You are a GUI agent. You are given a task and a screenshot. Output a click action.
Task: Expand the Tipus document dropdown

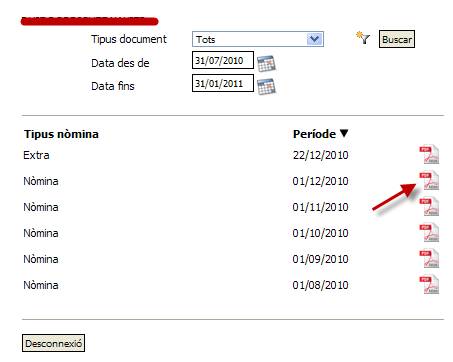314,39
